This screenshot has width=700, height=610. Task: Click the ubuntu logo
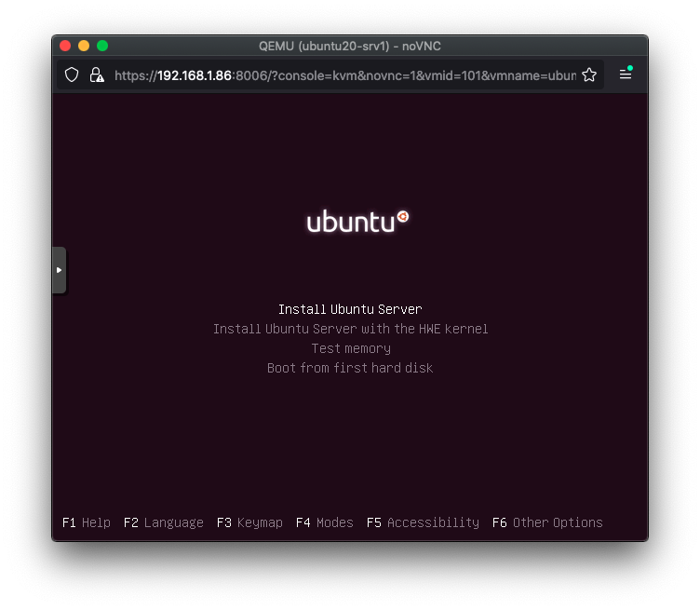click(x=357, y=222)
